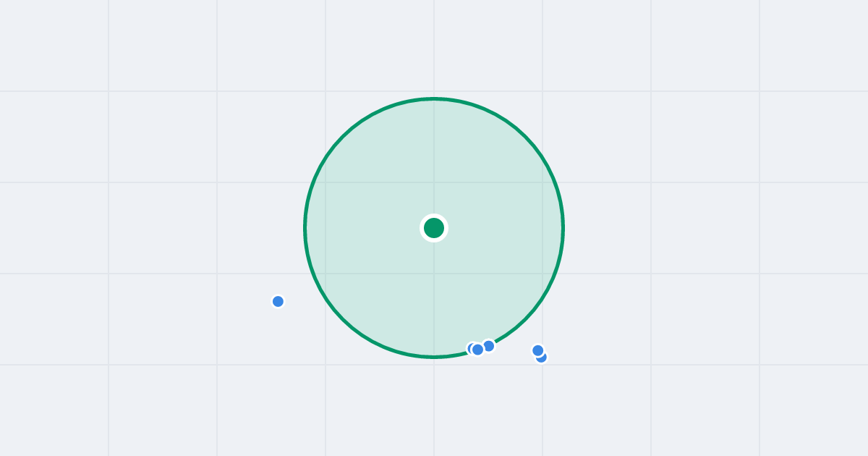Image resolution: width=868 pixels, height=456 pixels.
Task: Click the green center marker
Action: coord(434,228)
